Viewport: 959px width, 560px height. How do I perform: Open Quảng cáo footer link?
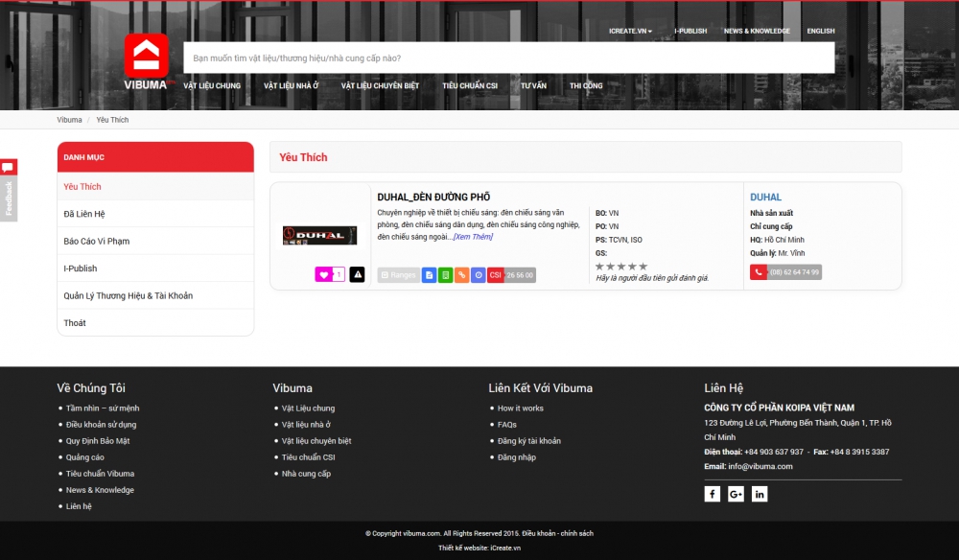[x=85, y=457]
